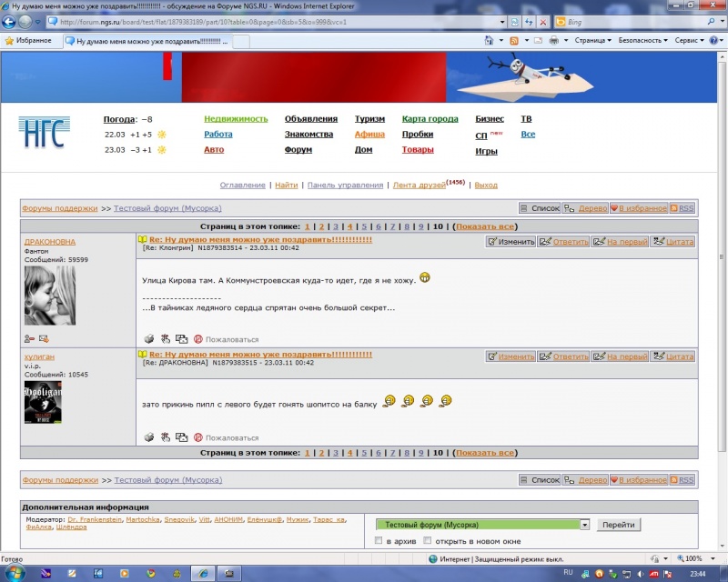Go to Недвижимость section
The width and height of the screenshot is (728, 582).
coord(236,119)
